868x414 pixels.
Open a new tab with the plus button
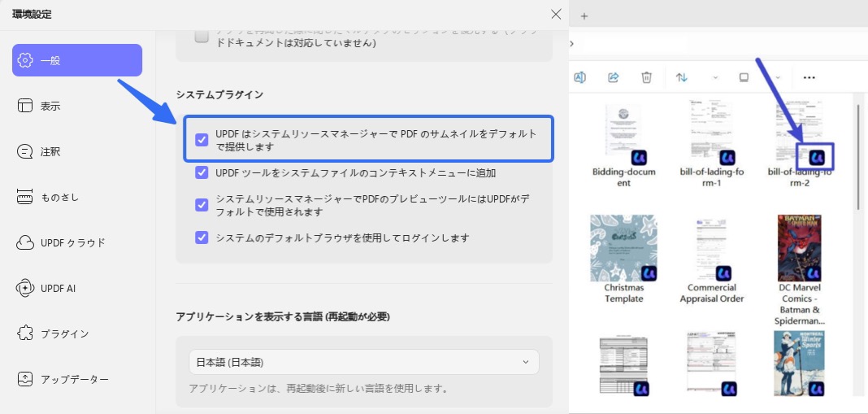click(584, 16)
